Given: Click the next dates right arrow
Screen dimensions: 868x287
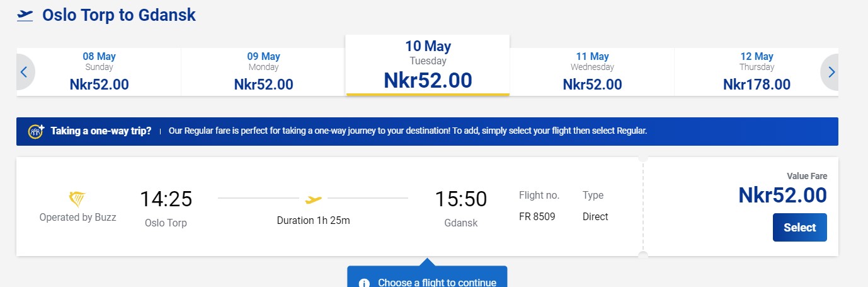Looking at the screenshot, I should point(830,72).
